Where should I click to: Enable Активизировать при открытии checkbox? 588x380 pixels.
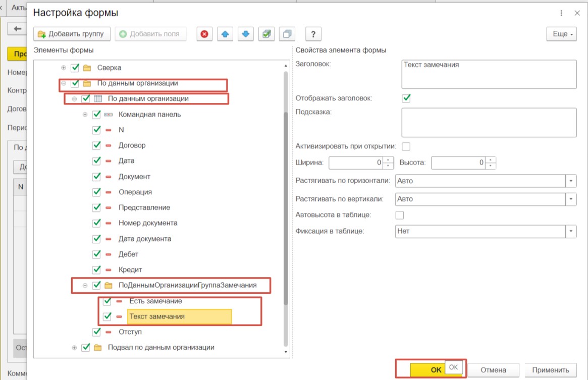click(x=406, y=146)
